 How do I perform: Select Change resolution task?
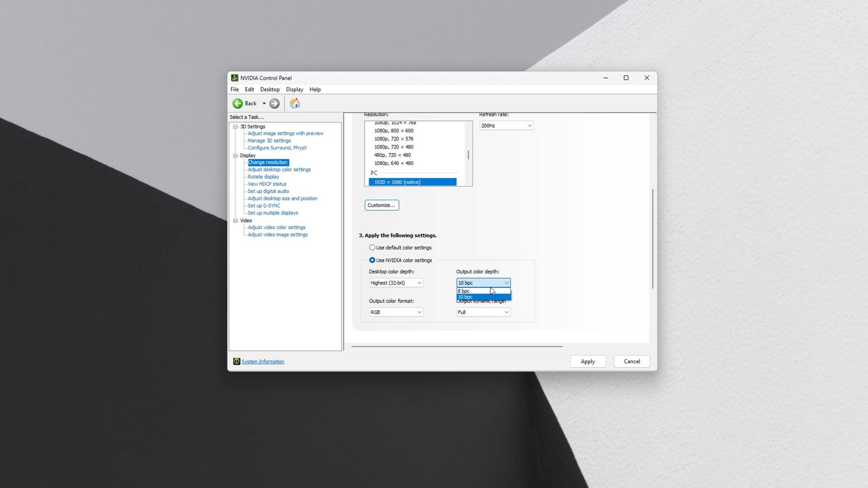tap(268, 162)
